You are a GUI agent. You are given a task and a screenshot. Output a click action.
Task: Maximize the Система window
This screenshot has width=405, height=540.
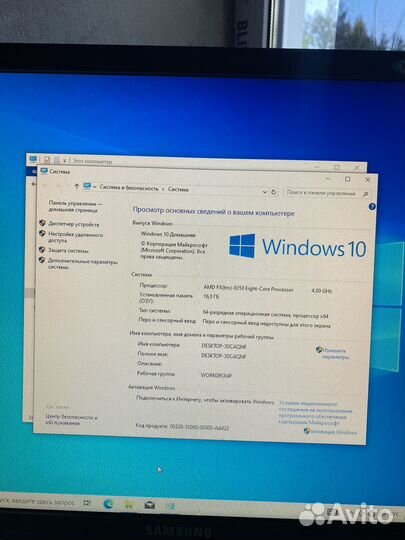tap(347, 179)
